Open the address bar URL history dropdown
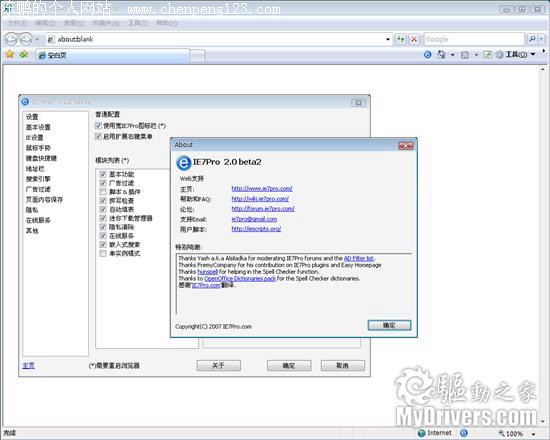Viewport: 550px width, 440px height. pyautogui.click(x=388, y=39)
